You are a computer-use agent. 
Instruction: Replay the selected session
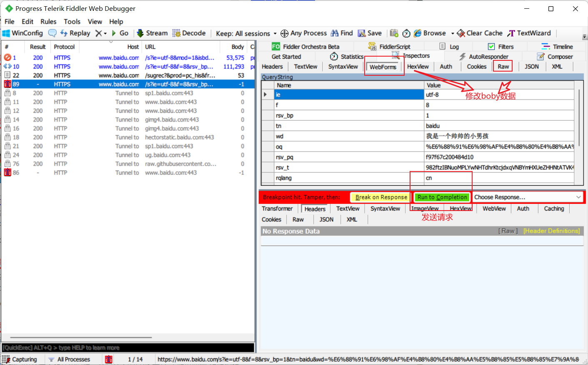[75, 33]
